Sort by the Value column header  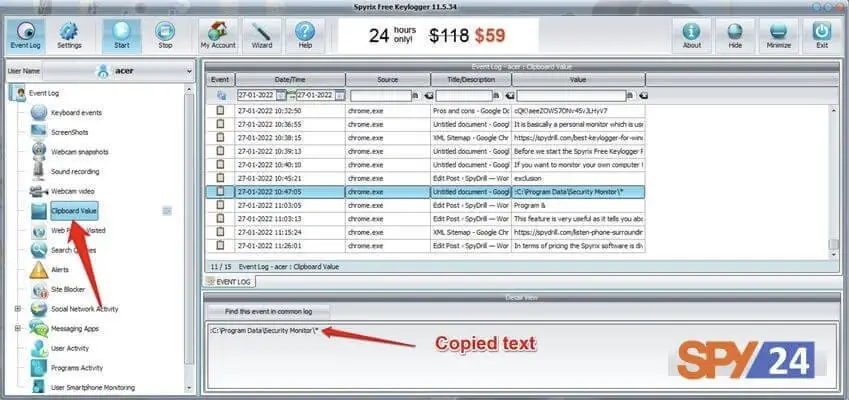(x=578, y=80)
